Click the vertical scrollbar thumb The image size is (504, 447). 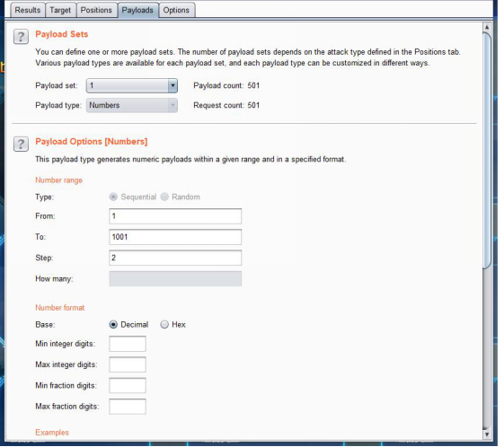point(487,149)
